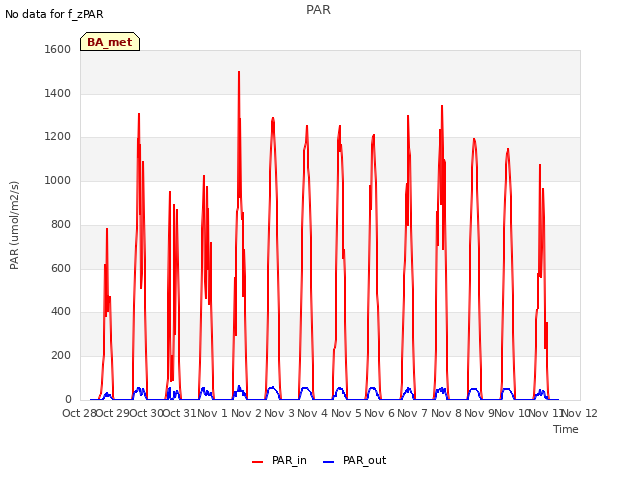Click the 1000 y-axis tick label
The height and width of the screenshot is (480, 640).
(58, 180)
